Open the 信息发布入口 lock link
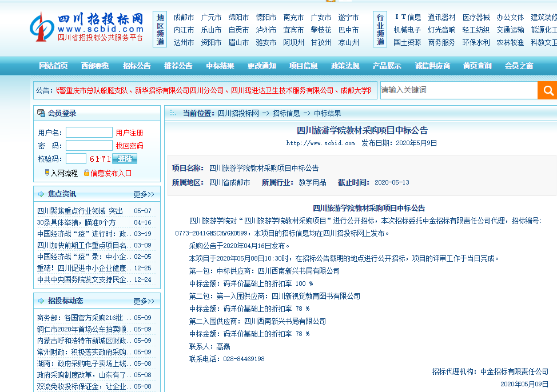The height and width of the screenshot is (392, 557). [x=108, y=173]
